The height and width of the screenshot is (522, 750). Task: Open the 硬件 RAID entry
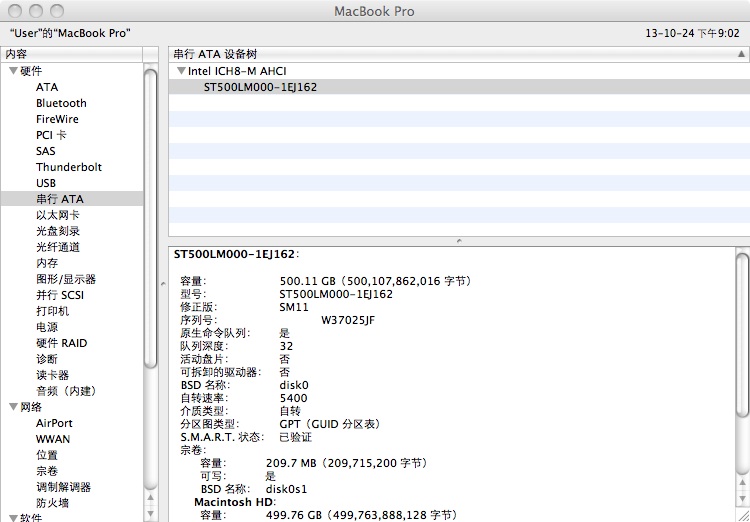[x=61, y=343]
